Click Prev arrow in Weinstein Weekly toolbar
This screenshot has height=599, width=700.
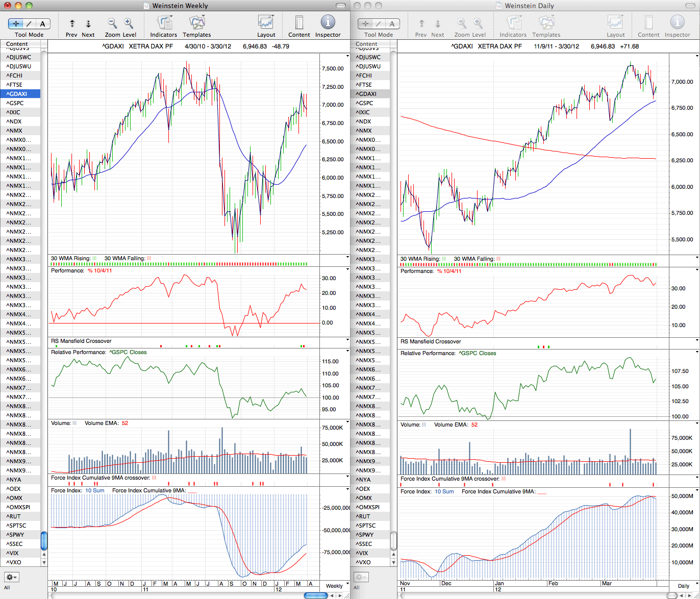[x=72, y=23]
